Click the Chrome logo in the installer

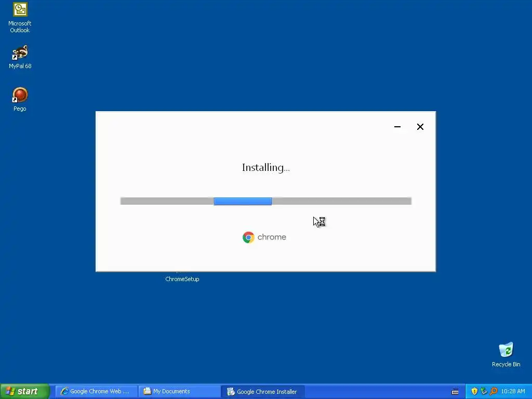click(248, 237)
